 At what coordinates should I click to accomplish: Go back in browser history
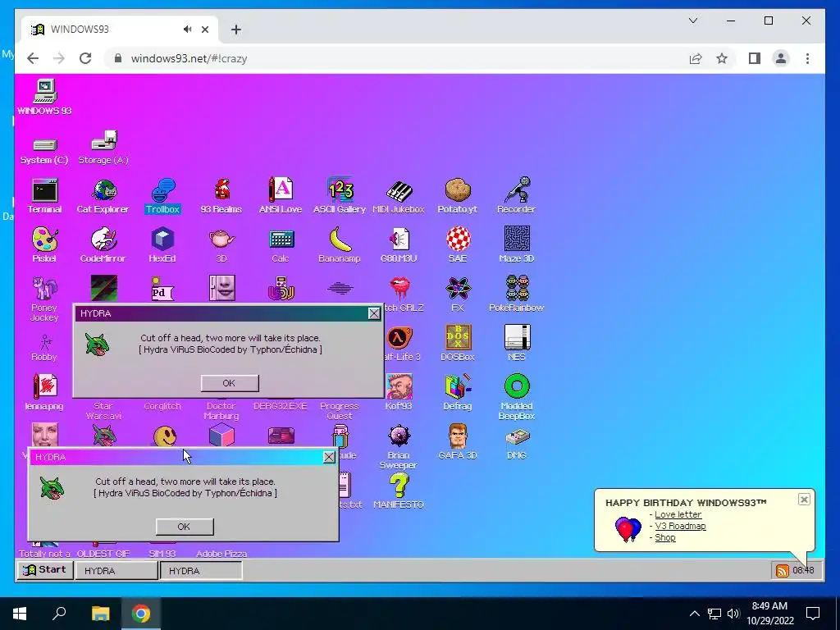(x=33, y=58)
